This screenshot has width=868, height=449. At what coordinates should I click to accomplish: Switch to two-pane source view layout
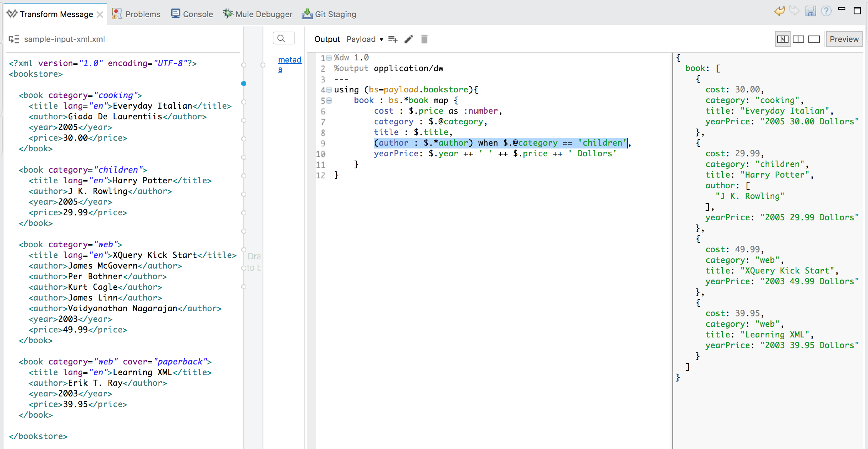coord(798,39)
